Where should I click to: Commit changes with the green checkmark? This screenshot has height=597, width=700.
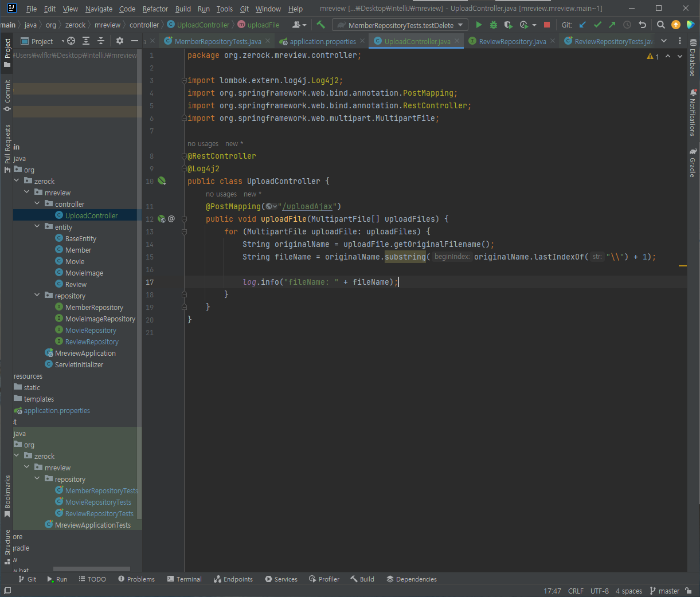point(597,25)
